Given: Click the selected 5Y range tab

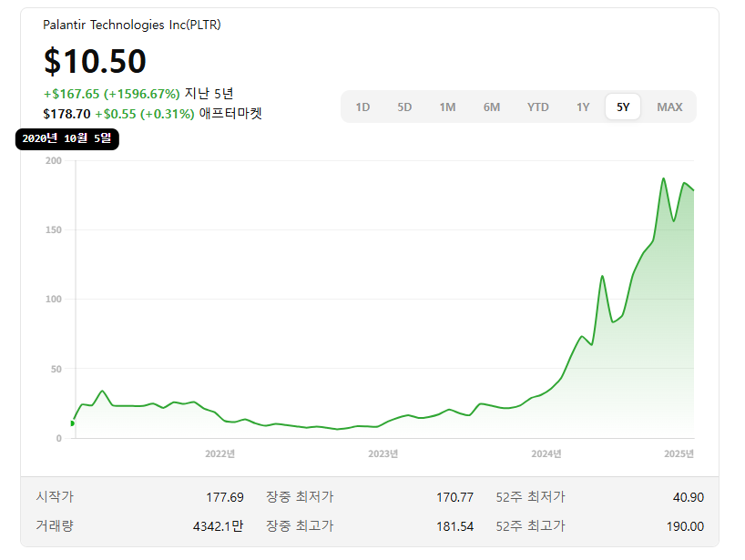Looking at the screenshot, I should tap(623, 107).
